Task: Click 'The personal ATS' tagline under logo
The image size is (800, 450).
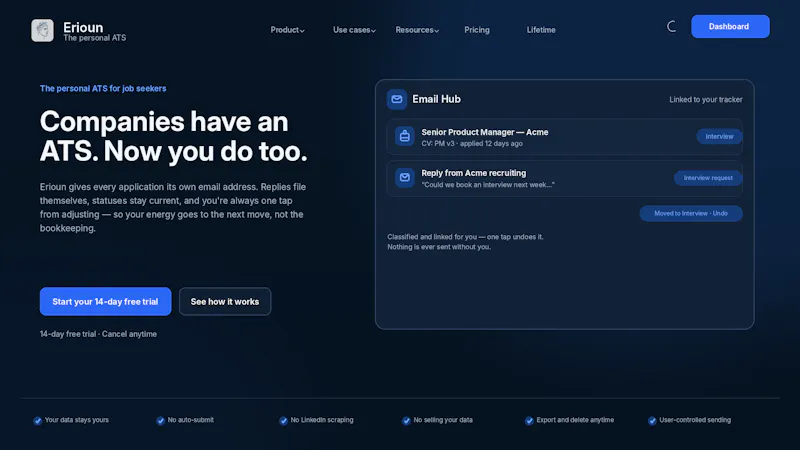Action: pyautogui.click(x=94, y=38)
